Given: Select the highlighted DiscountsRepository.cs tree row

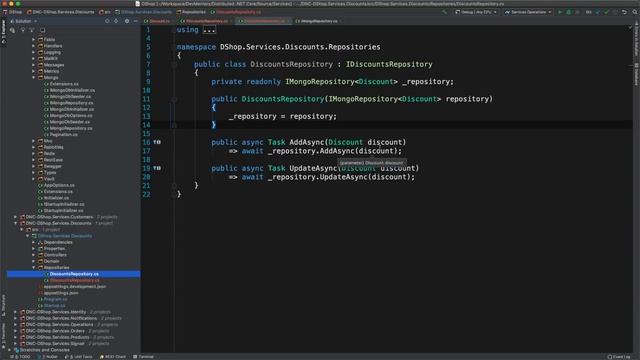Looking at the screenshot, I should tap(73, 274).
